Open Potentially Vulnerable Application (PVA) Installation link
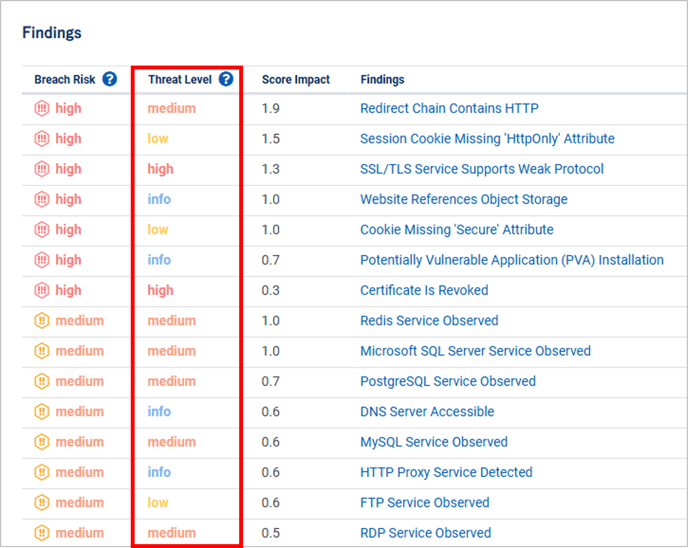688x548 pixels. (511, 260)
